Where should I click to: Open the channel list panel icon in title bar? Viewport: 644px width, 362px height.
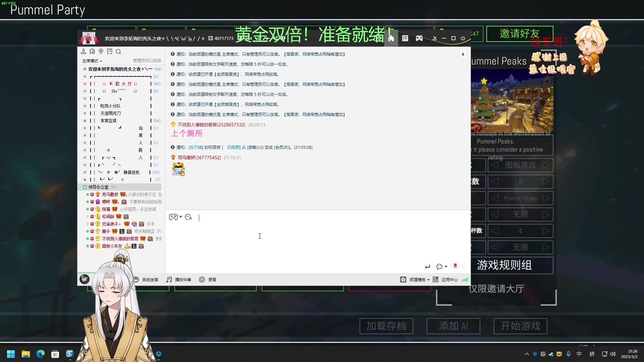click(405, 38)
